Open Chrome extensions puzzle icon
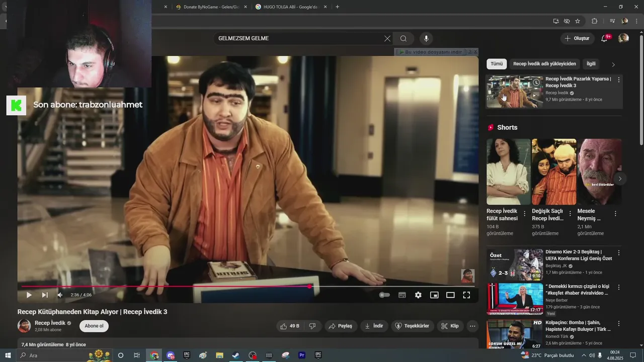 (x=594, y=21)
